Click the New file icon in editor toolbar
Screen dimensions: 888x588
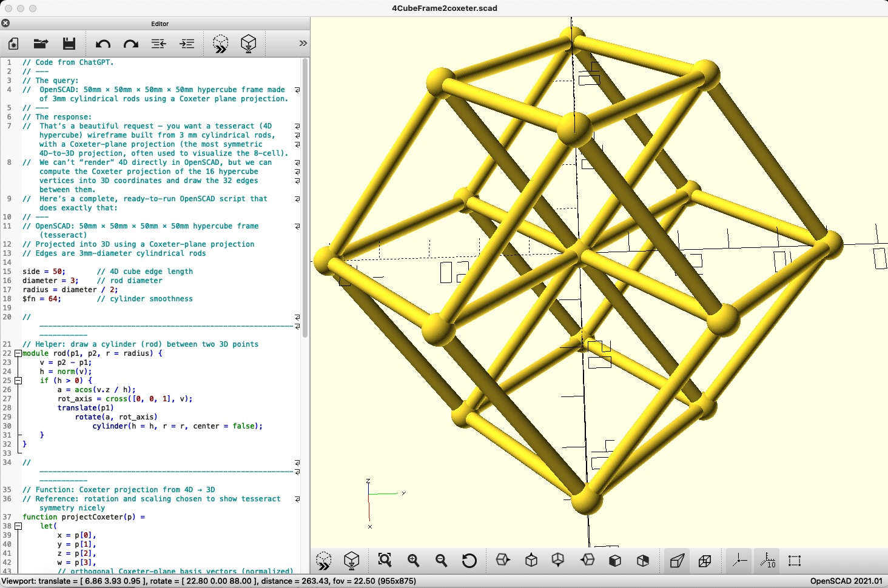[13, 44]
